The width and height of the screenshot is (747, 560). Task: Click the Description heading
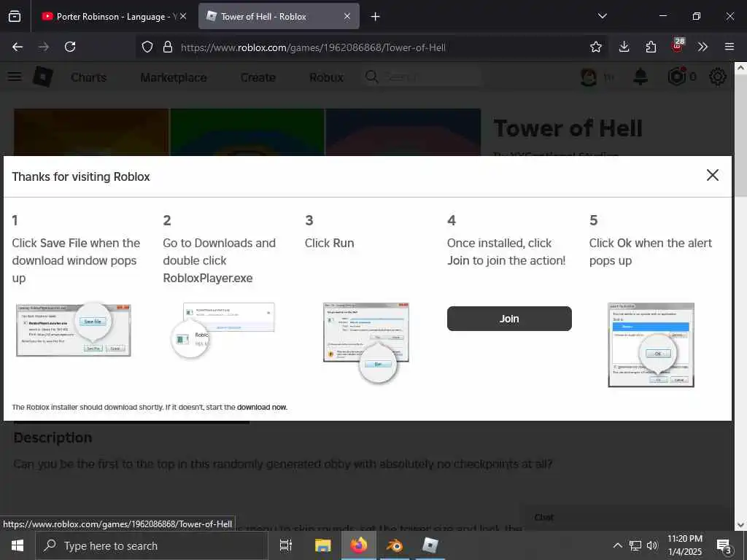[53, 437]
